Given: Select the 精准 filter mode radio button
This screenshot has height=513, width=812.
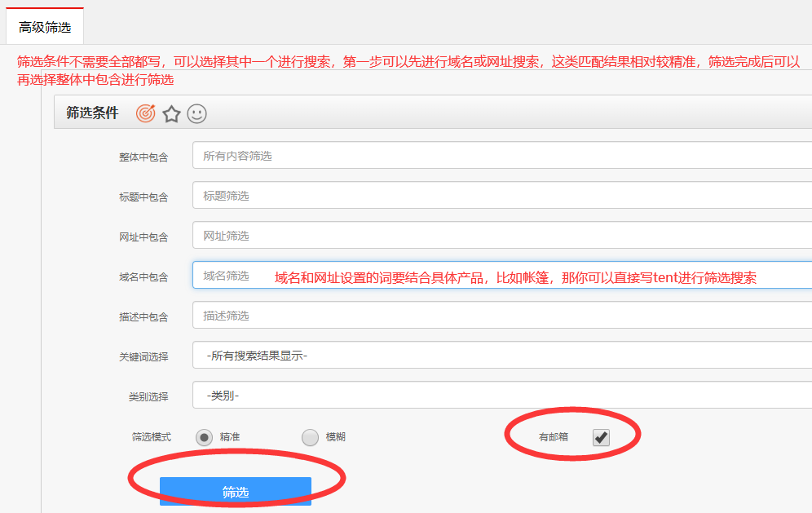Looking at the screenshot, I should click(x=204, y=437).
